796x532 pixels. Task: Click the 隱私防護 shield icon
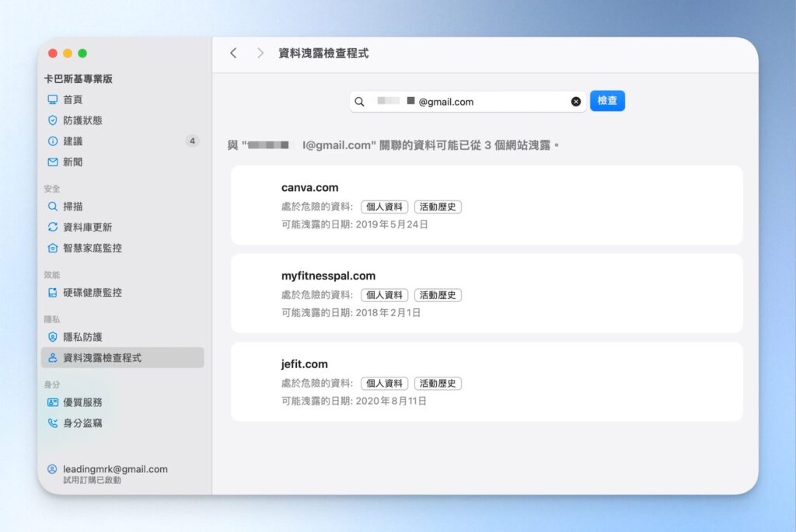pos(52,337)
